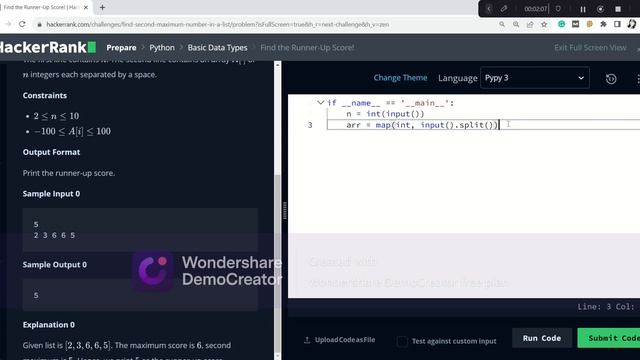This screenshot has height=360, width=640.
Task: Collapse the if __name__ code fold arrow
Action: pos(320,103)
